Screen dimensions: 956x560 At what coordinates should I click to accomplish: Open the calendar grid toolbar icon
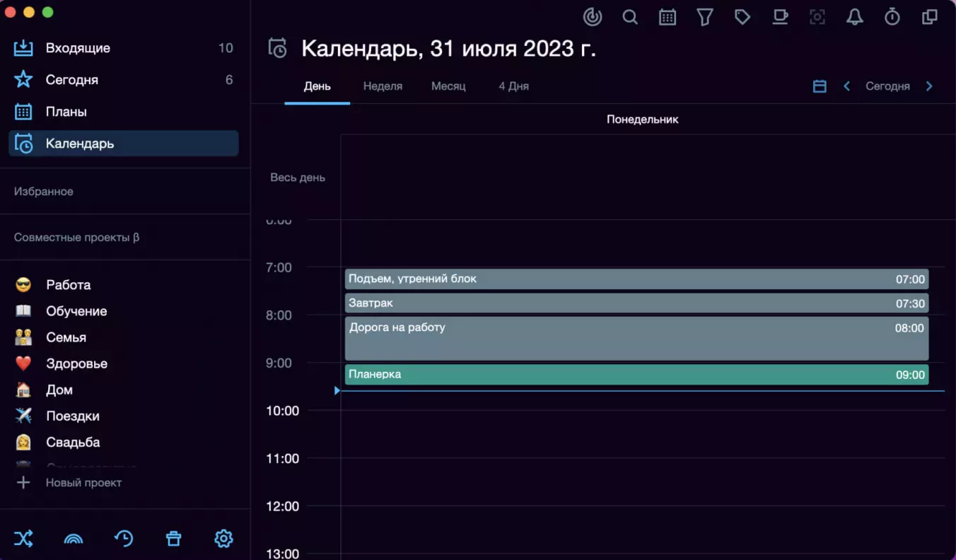tap(668, 17)
